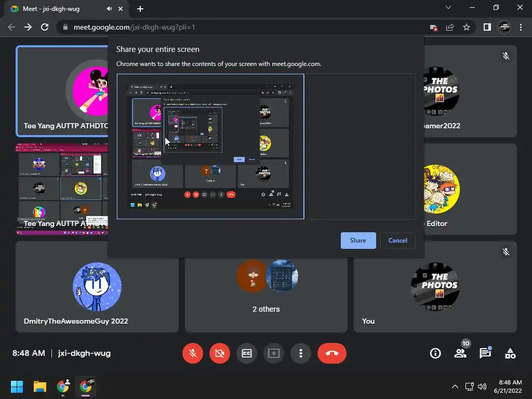532x399 pixels.
Task: Open the Meeting details info icon
Action: click(435, 353)
